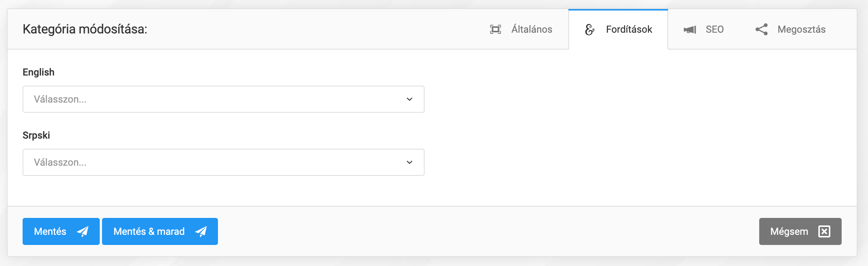Image resolution: width=868 pixels, height=266 pixels.
Task: Cancel editing with the Mégsem text
Action: pos(789,231)
